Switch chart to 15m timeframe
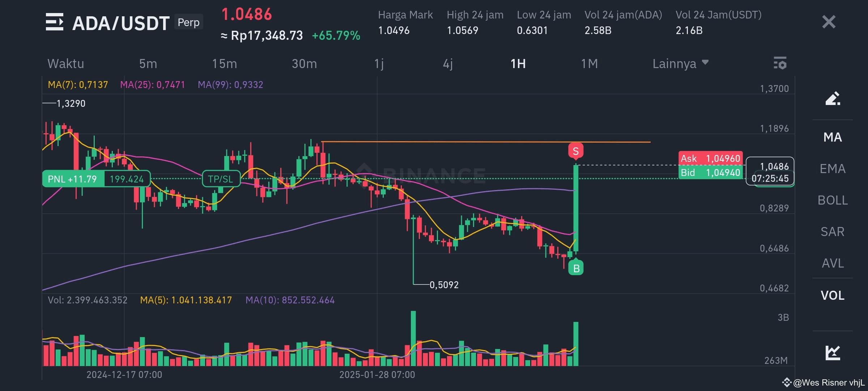Viewport: 868px width, 391px height. coord(224,63)
